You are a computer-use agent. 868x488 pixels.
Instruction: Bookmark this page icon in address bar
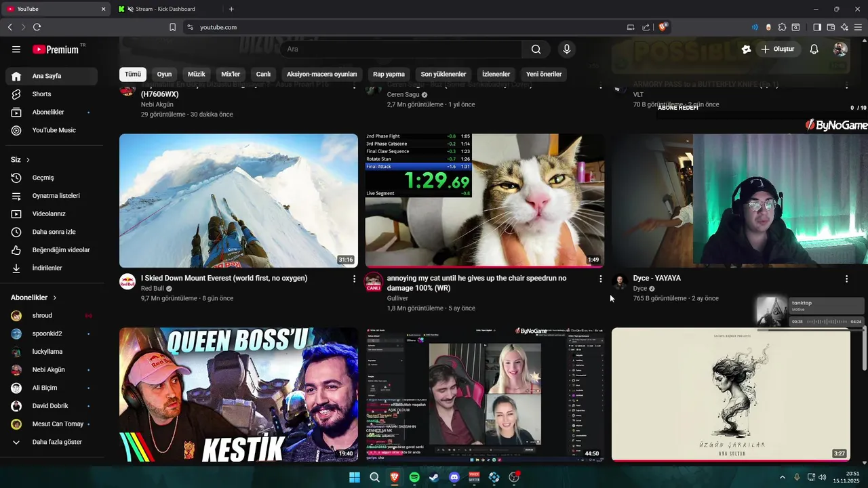(172, 27)
